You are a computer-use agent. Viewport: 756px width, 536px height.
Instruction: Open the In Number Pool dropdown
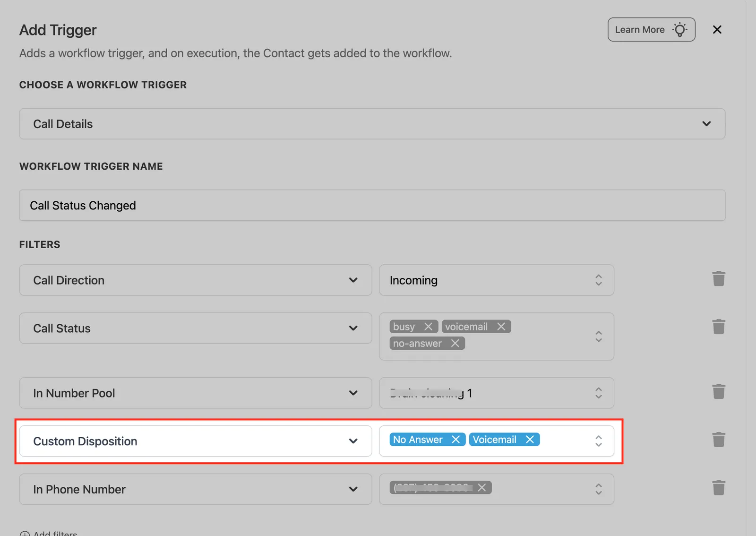click(196, 393)
